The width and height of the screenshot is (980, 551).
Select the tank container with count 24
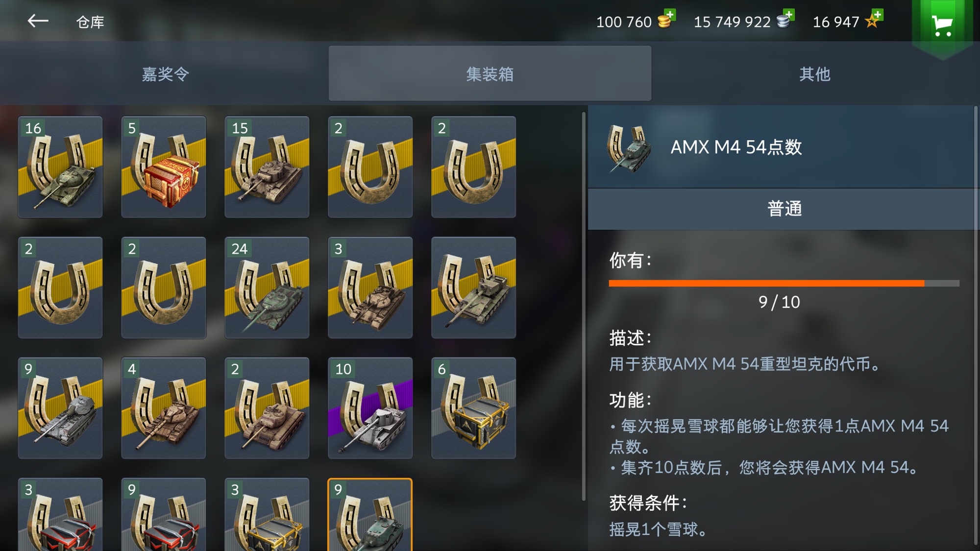(267, 287)
